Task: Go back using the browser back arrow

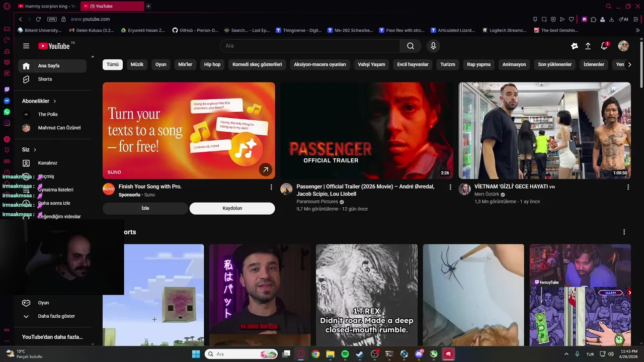Action: point(20,19)
